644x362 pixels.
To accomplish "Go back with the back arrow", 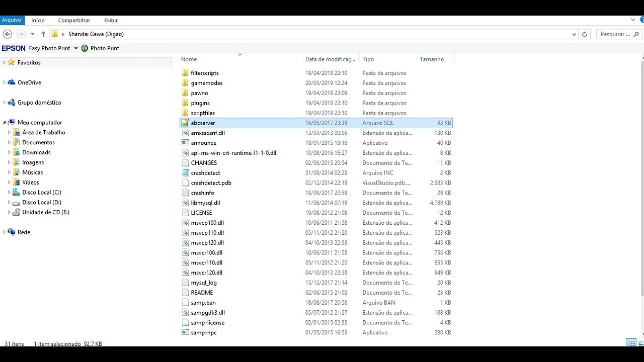I will (8, 34).
